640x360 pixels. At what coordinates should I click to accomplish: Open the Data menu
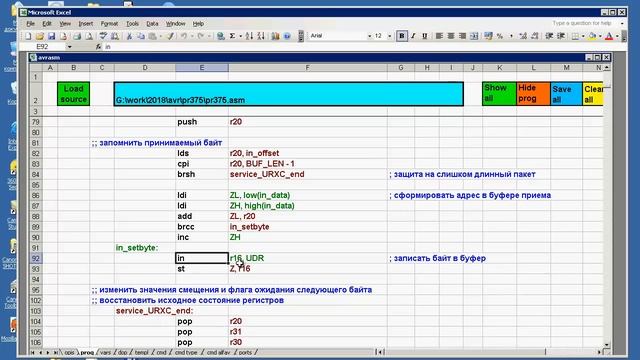click(152, 24)
